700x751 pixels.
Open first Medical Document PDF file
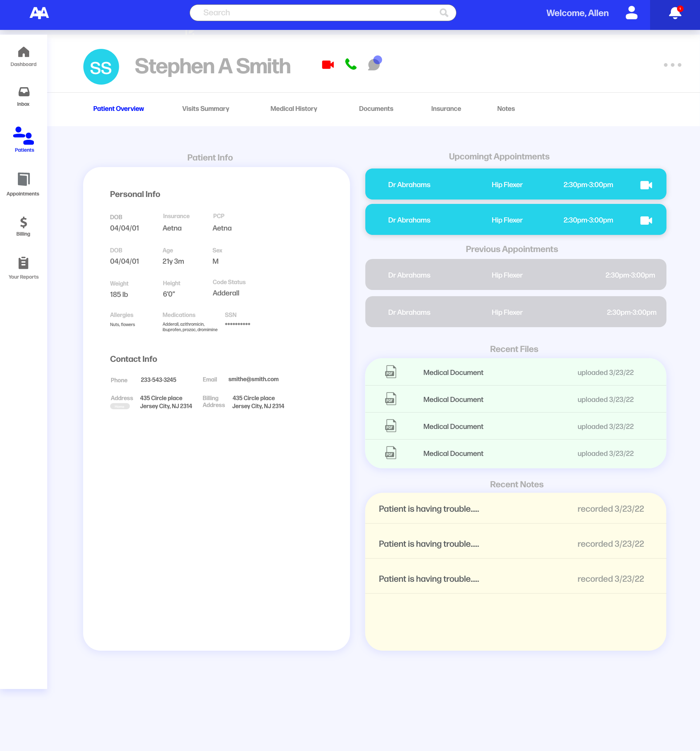tap(453, 372)
